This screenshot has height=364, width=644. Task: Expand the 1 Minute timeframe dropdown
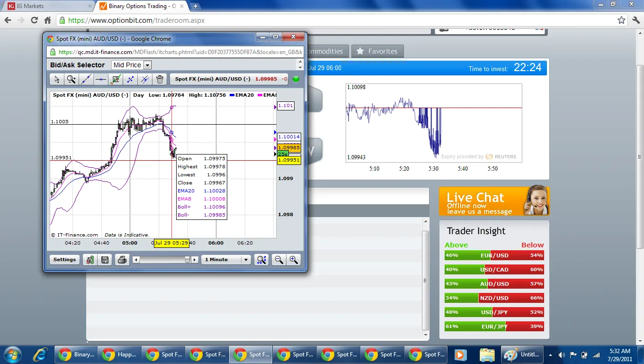point(226,260)
